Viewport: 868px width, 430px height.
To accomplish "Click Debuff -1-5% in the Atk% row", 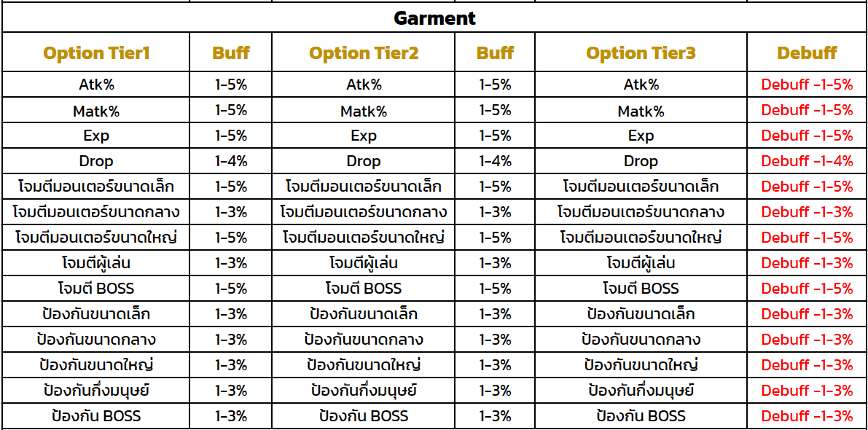I will [x=807, y=85].
